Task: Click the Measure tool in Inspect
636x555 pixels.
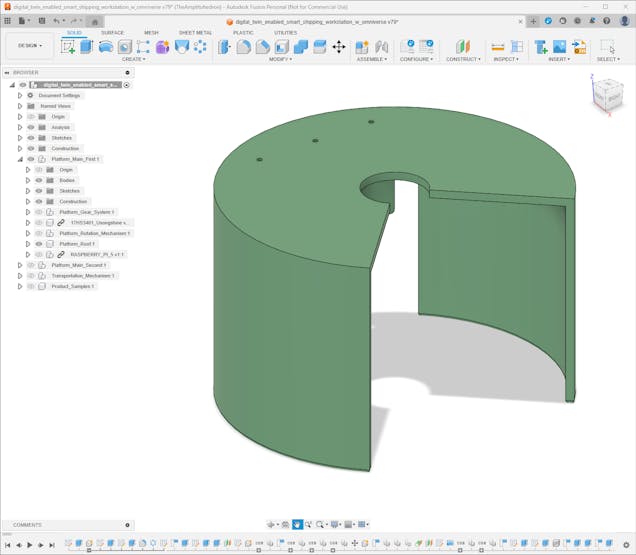Action: point(497,46)
